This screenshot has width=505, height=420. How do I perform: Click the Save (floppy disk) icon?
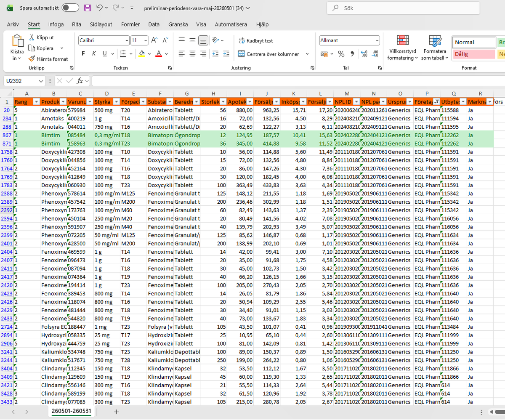click(88, 8)
